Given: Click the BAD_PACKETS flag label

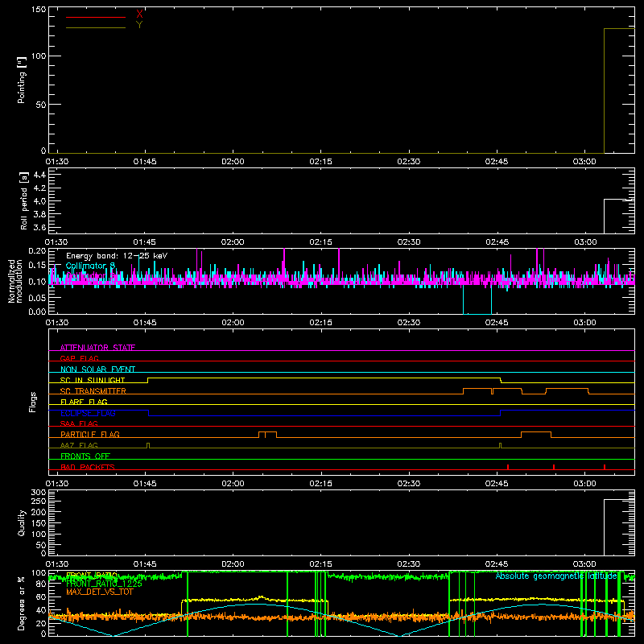Looking at the screenshot, I should (88, 467).
